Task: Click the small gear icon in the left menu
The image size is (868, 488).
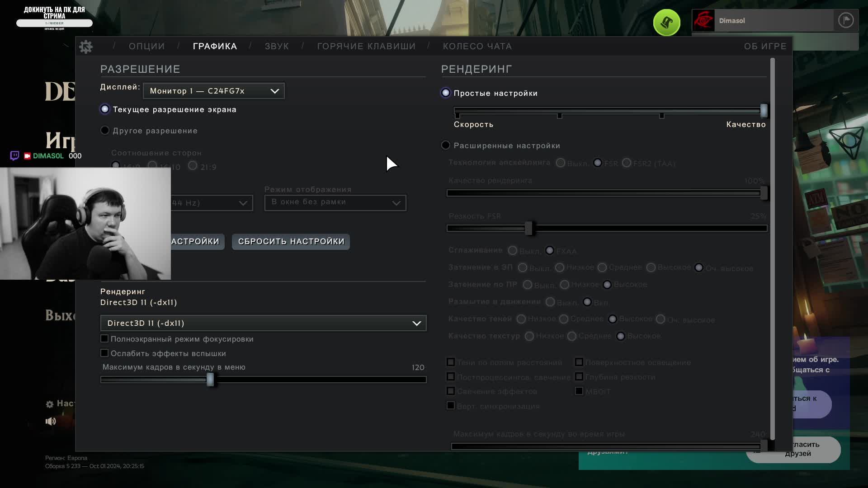Action: (50, 404)
